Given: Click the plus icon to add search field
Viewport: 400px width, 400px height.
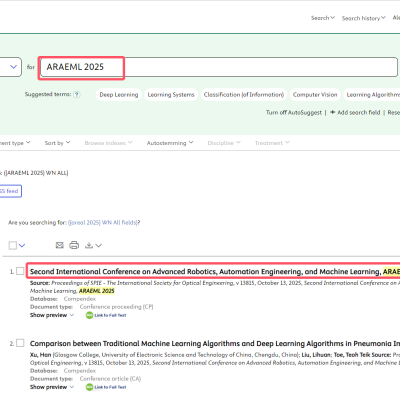Looking at the screenshot, I should (x=332, y=112).
